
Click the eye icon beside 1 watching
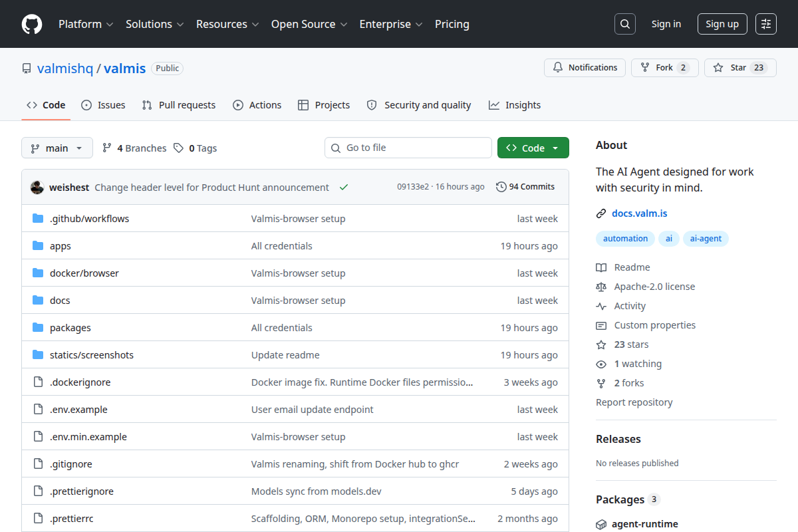coord(601,364)
